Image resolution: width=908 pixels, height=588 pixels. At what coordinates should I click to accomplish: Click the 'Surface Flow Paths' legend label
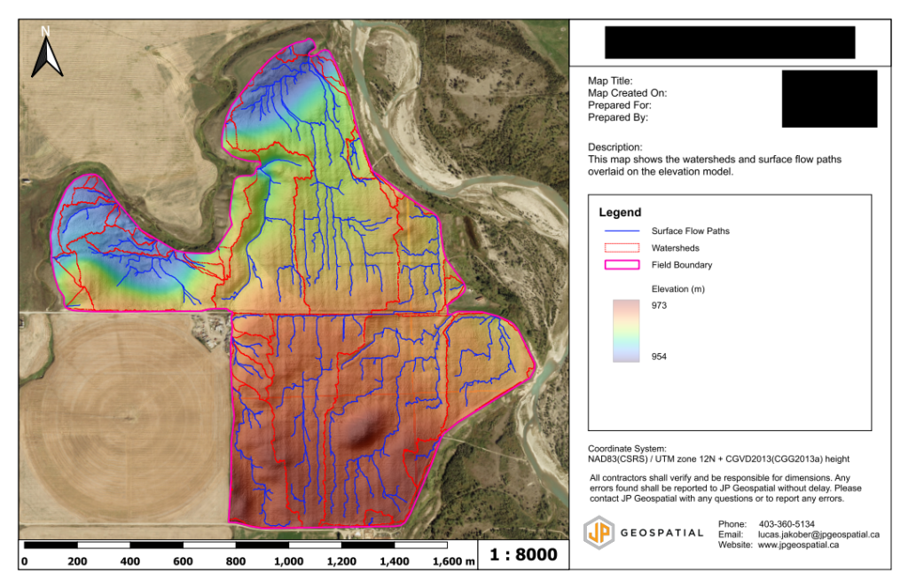(x=690, y=231)
